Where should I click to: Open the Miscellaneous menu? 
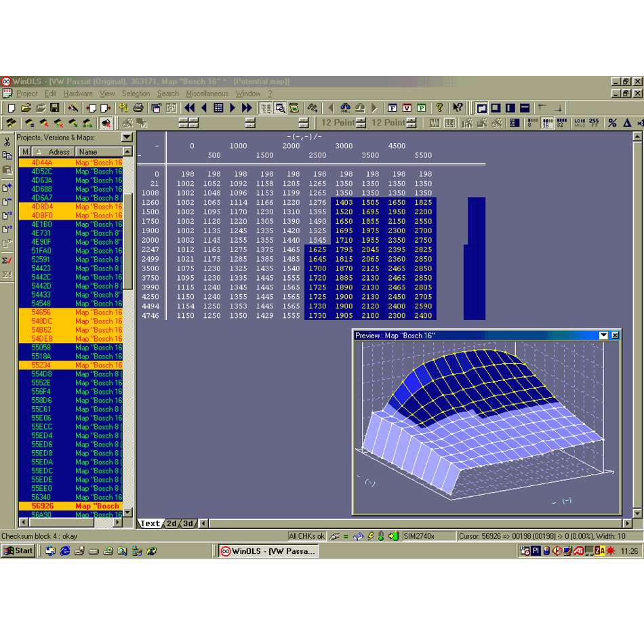(207, 94)
